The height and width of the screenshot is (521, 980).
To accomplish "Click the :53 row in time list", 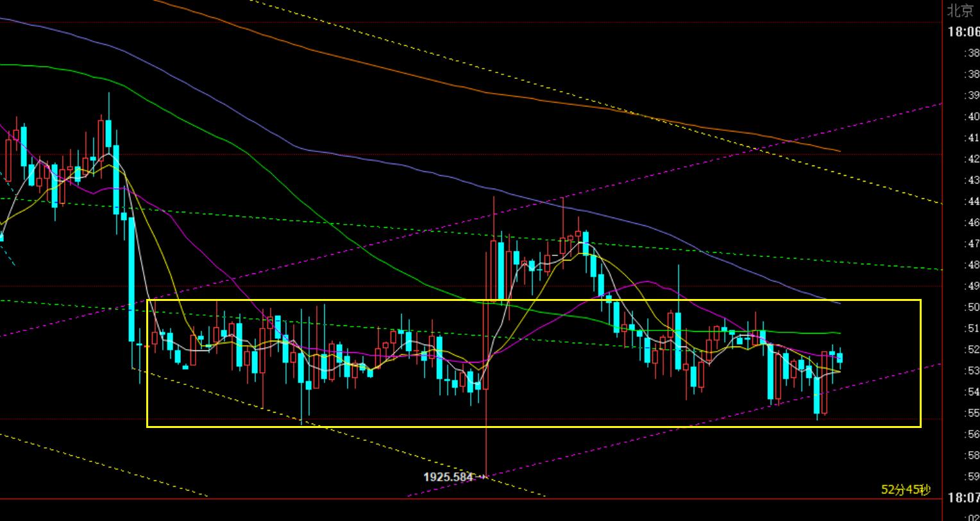I will pyautogui.click(x=971, y=371).
